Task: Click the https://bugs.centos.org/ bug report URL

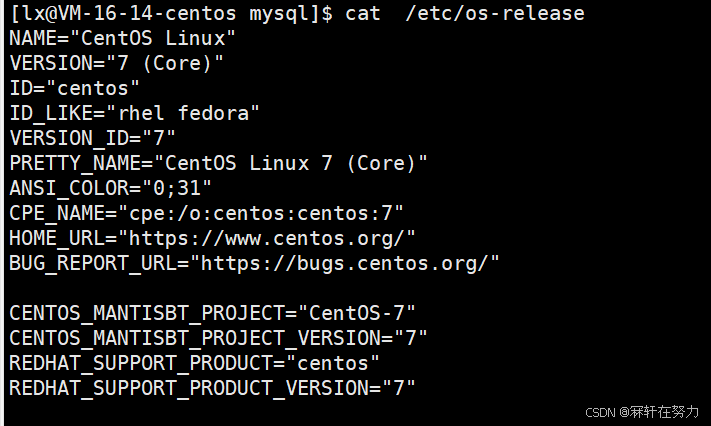Action: point(350,263)
